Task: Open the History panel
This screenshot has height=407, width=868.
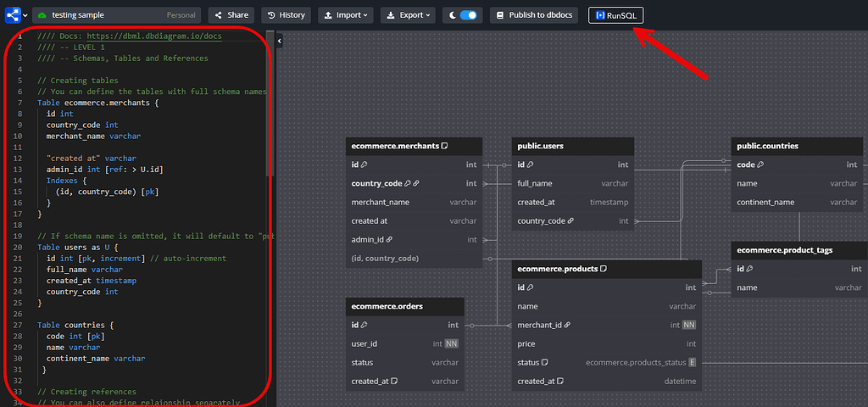Action: coord(286,15)
